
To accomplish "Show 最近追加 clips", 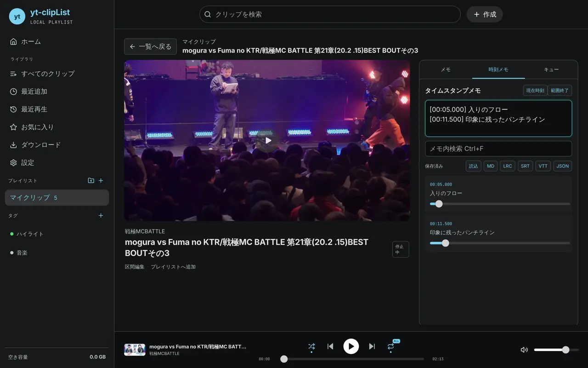I will [x=57, y=92].
